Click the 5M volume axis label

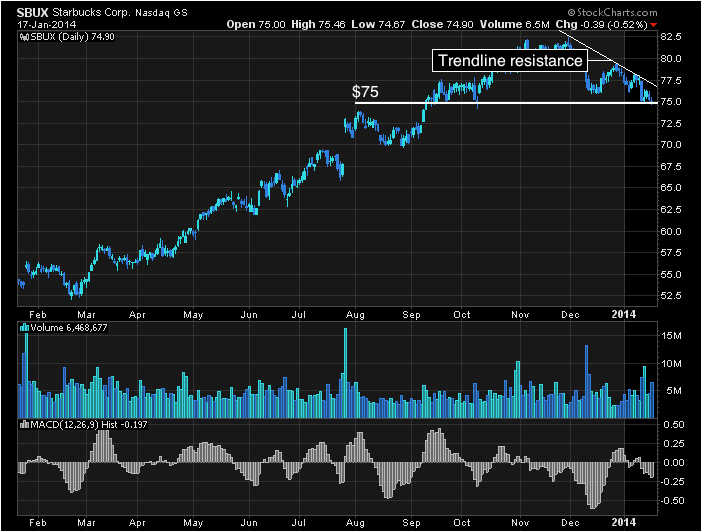point(674,391)
